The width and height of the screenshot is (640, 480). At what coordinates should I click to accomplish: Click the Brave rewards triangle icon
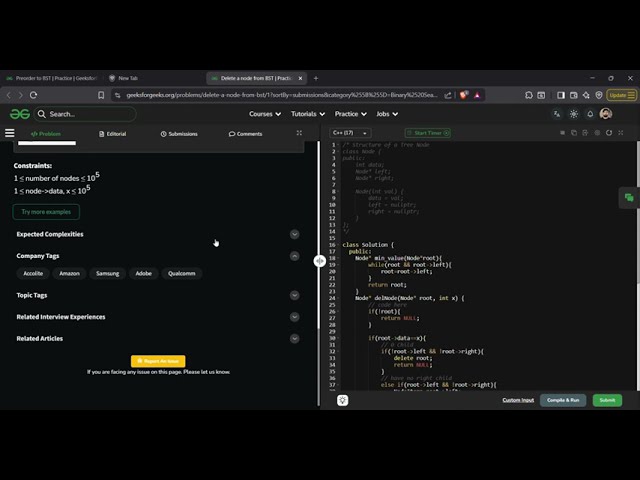477,95
